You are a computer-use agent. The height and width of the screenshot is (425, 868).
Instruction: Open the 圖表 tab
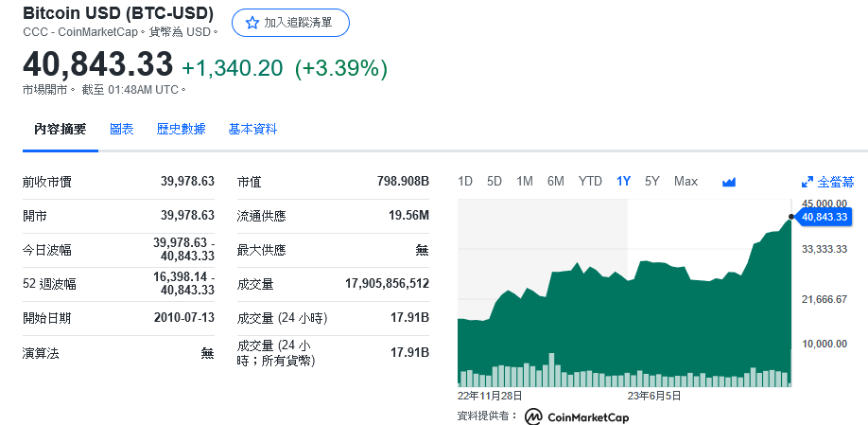coord(122,130)
